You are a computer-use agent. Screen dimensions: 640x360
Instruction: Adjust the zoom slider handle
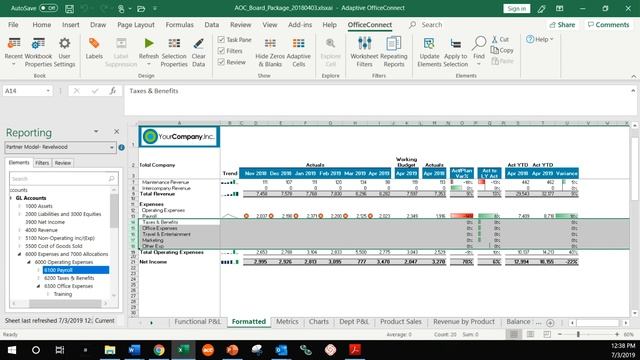coord(578,334)
